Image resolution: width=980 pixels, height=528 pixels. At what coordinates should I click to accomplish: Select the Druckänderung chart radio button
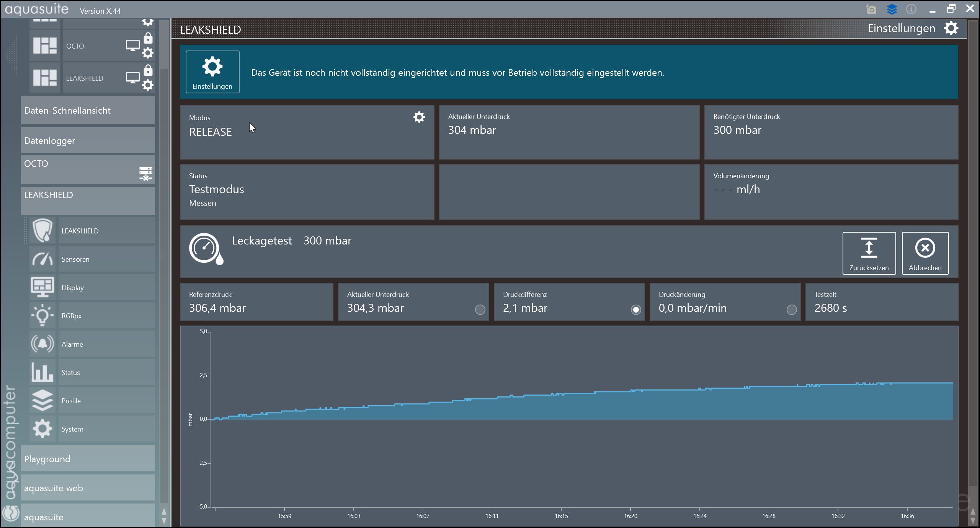[x=791, y=310]
